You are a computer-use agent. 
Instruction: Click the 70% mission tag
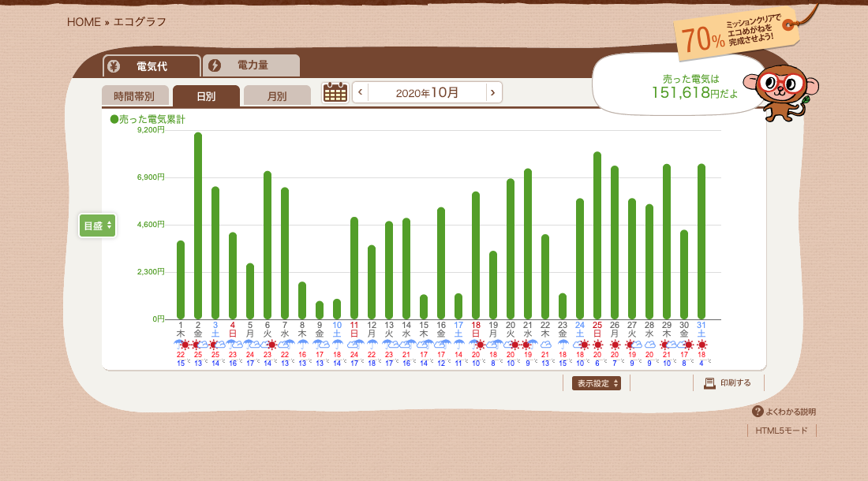(735, 34)
